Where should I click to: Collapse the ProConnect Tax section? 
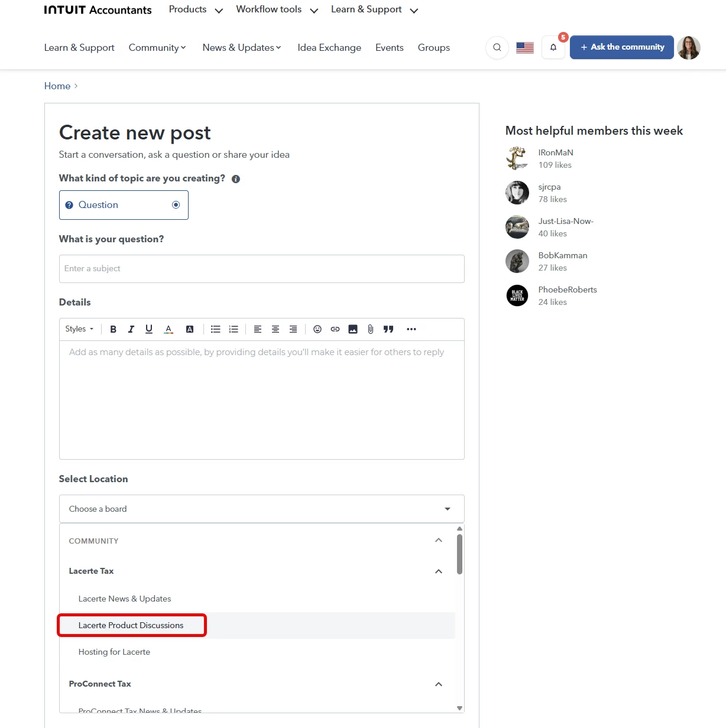pyautogui.click(x=439, y=684)
